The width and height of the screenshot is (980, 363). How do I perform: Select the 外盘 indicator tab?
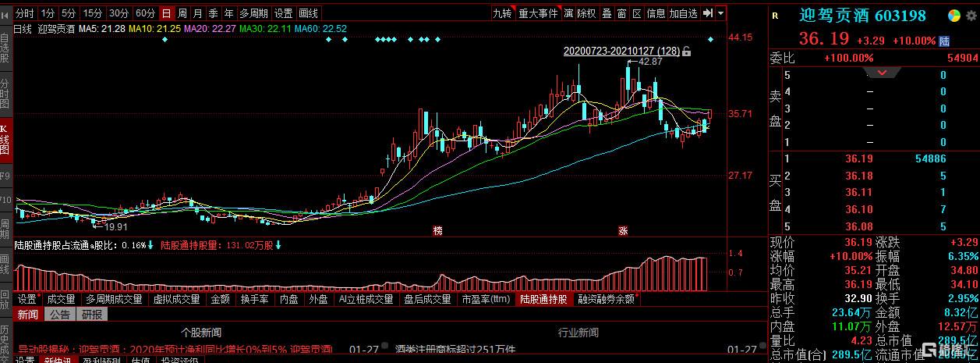pyautogui.click(x=318, y=299)
